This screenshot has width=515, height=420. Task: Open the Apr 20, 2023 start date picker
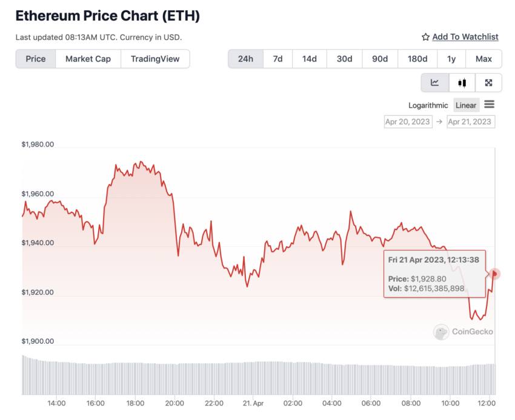[408, 122]
